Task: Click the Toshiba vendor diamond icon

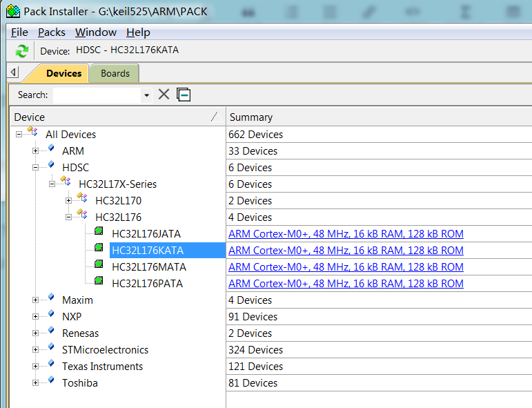Action: point(51,380)
